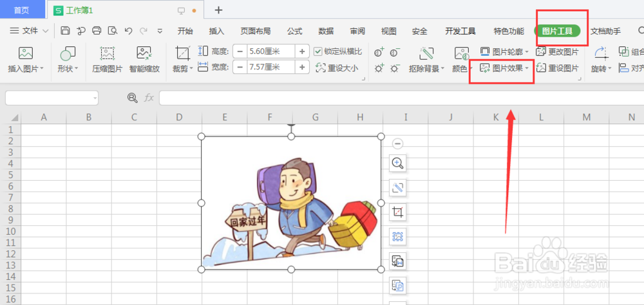
Task: Select the Crop (裁剪) tool in ribbon
Action: (182, 53)
